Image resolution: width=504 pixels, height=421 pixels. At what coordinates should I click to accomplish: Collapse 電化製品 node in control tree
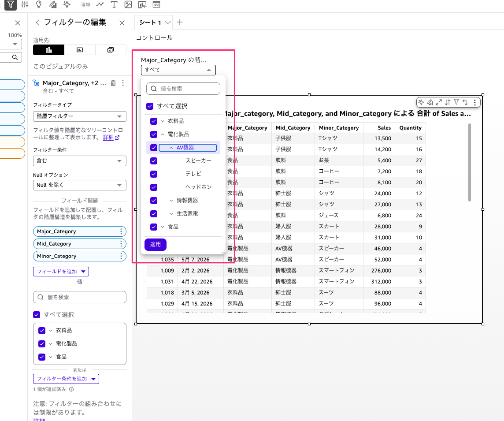[162, 134]
